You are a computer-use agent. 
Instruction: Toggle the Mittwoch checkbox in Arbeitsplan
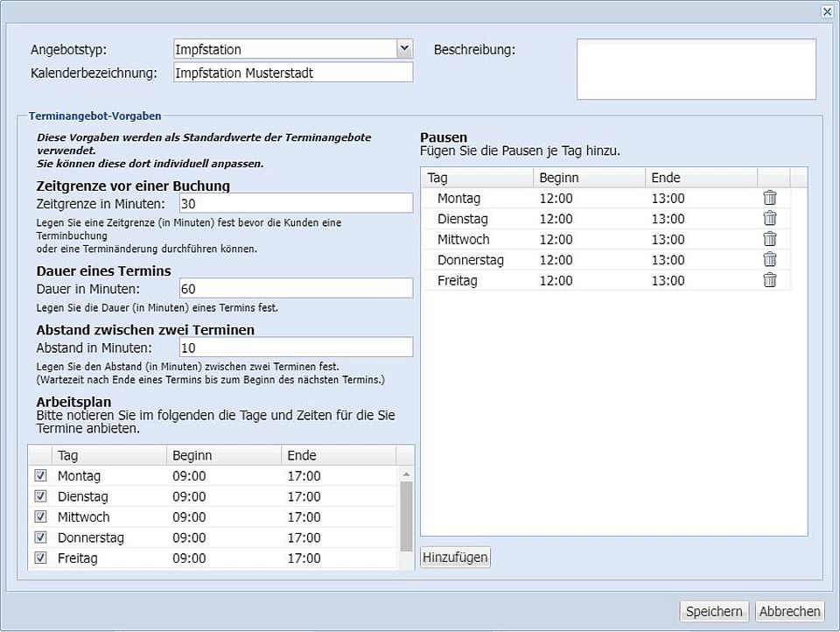coord(40,517)
